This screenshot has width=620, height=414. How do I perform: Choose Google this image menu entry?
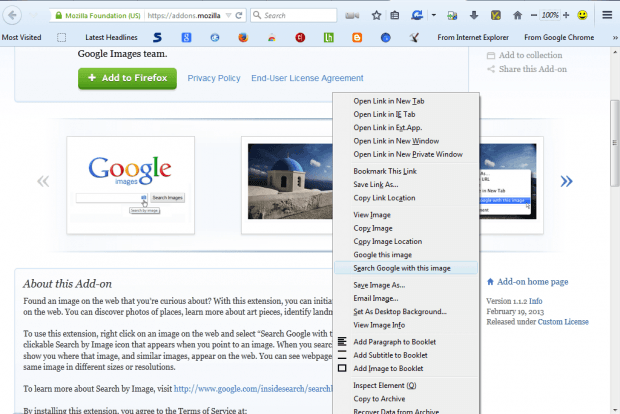tap(383, 255)
